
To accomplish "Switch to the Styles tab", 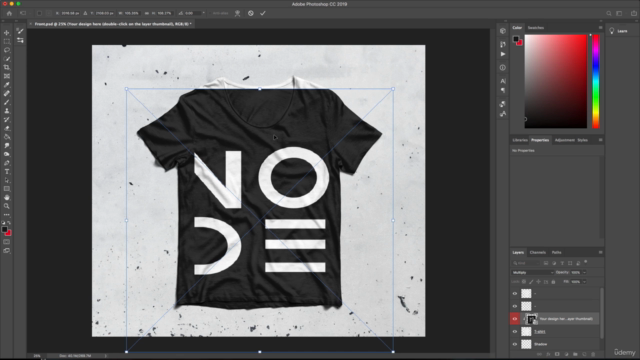I will [x=582, y=140].
